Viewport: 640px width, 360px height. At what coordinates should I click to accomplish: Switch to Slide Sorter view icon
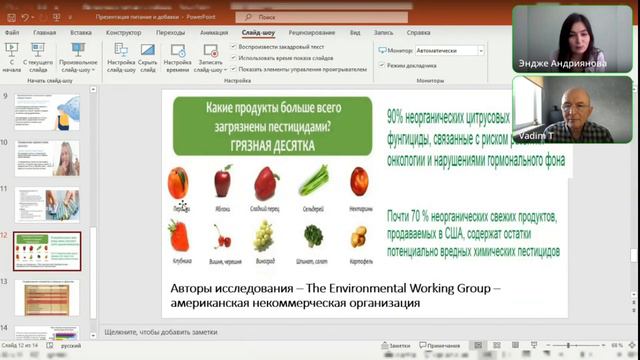pyautogui.click(x=497, y=345)
